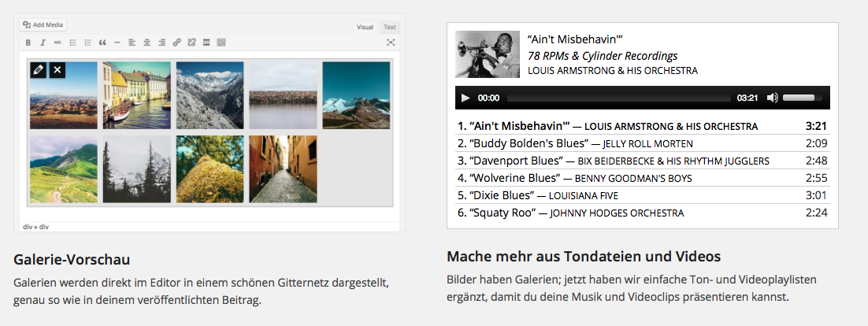
Task: Click the strikethrough icon
Action: (57, 43)
